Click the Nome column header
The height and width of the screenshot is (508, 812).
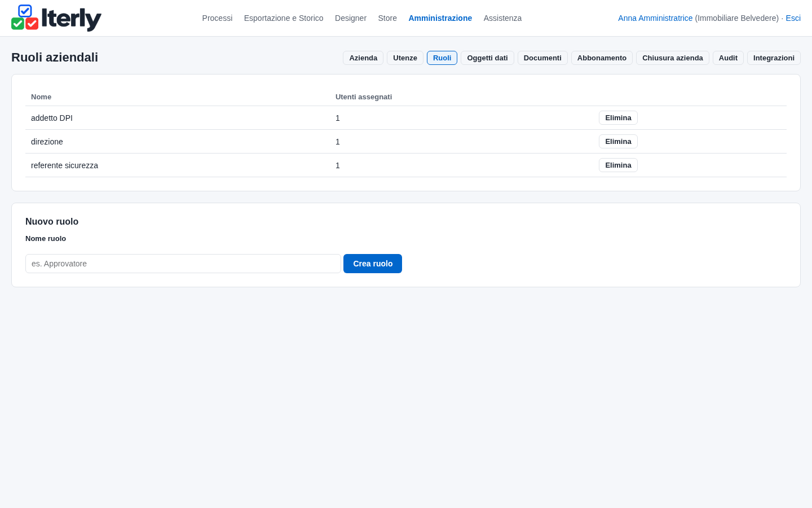(41, 97)
